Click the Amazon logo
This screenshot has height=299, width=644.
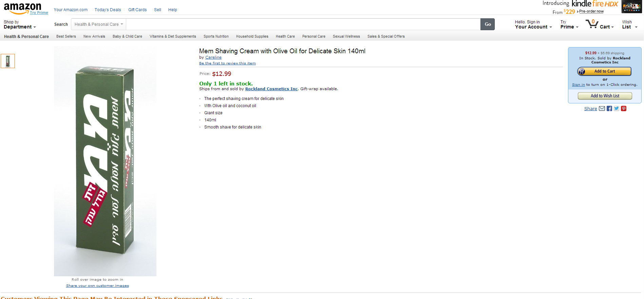pyautogui.click(x=22, y=8)
